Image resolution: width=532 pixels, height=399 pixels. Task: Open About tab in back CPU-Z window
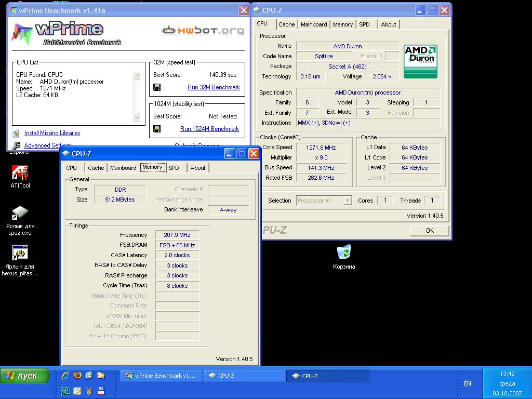tap(389, 24)
